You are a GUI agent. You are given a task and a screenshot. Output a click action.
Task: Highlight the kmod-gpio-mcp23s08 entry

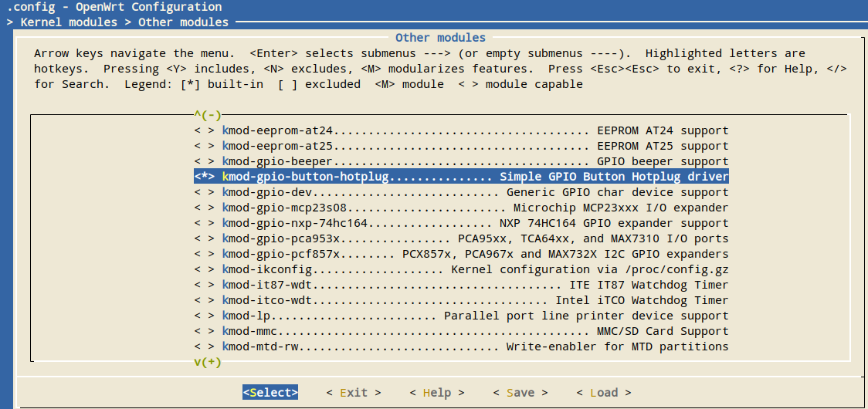pos(475,208)
